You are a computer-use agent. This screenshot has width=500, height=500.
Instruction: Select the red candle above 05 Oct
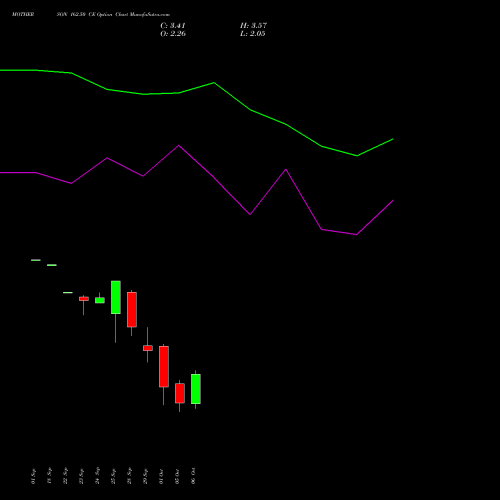point(180,393)
